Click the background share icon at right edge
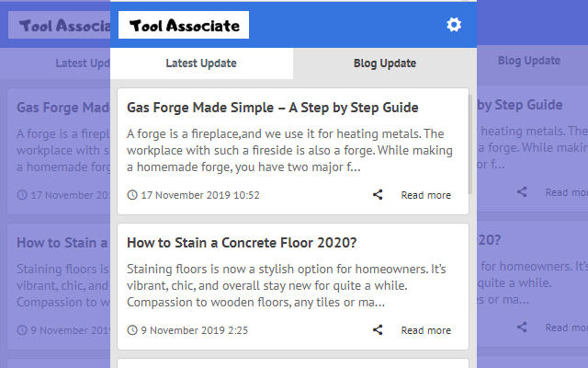588x368 pixels. coord(522,192)
